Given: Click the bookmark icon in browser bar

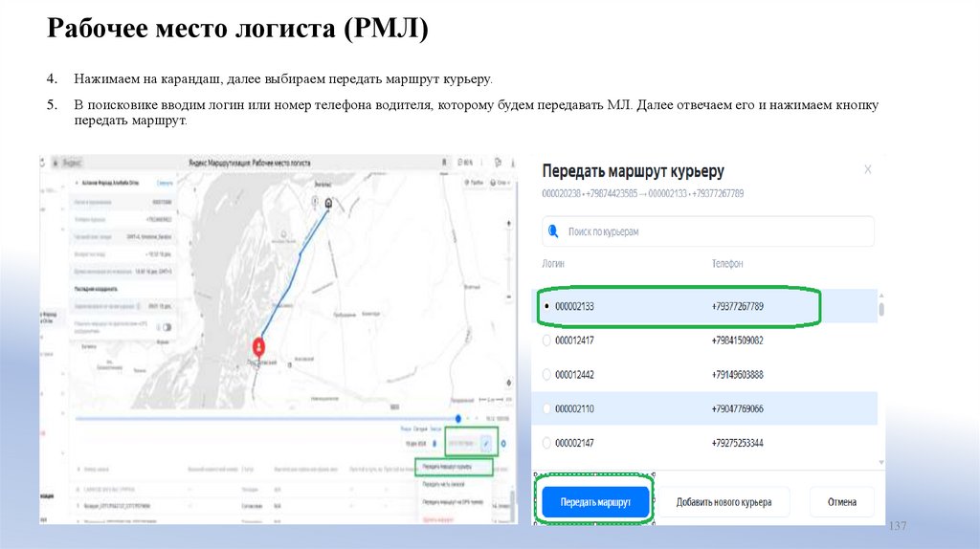Looking at the screenshot, I should (x=444, y=163).
